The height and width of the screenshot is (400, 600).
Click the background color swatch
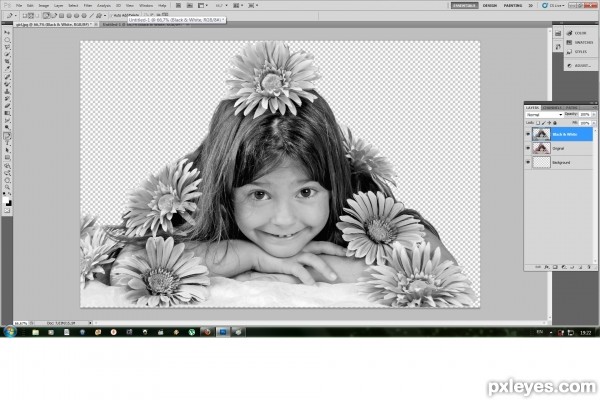click(9, 203)
